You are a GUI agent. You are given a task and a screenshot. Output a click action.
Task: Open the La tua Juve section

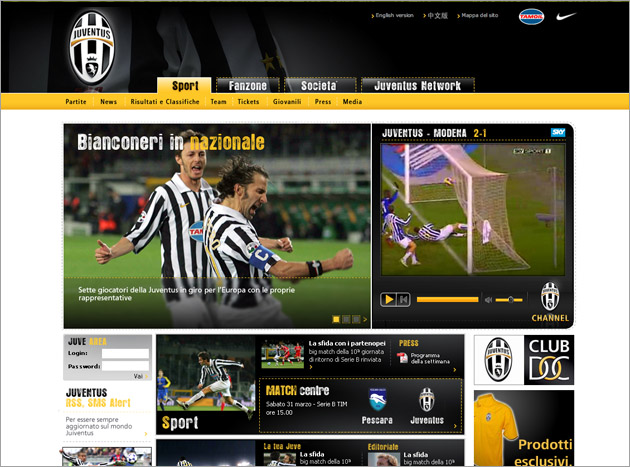282,446
